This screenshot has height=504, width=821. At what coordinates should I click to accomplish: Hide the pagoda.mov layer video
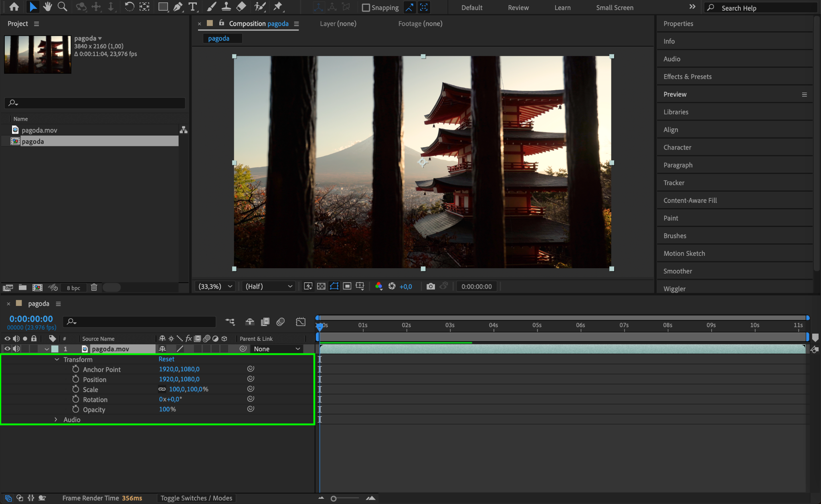coord(7,349)
